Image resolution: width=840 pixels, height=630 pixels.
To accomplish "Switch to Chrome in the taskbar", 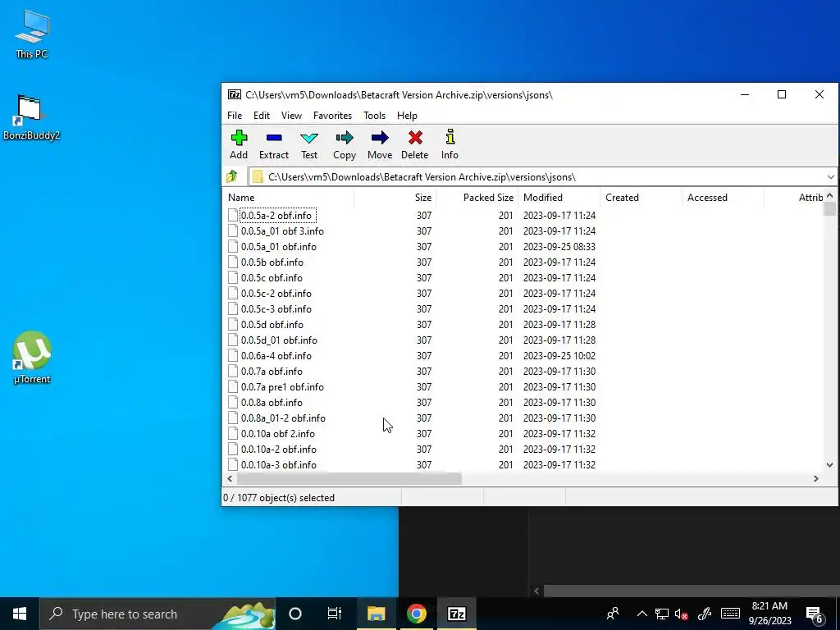I will (x=416, y=614).
